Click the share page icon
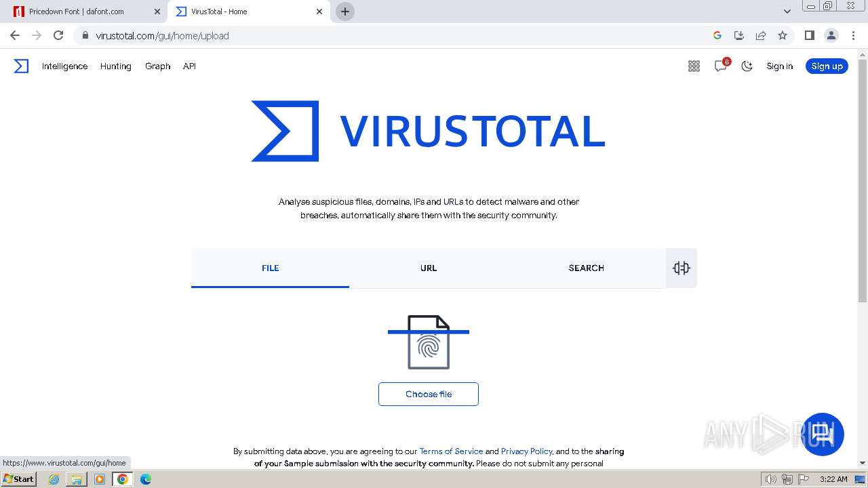Viewport: 868px width, 488px height. pos(761,35)
